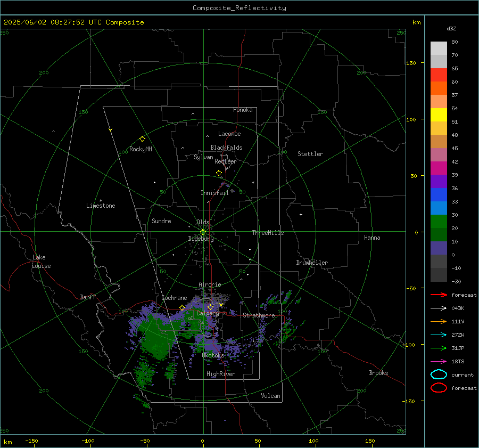The width and height of the screenshot is (479, 448).
Task: Click the ThreeHills label
Action: click(x=268, y=233)
